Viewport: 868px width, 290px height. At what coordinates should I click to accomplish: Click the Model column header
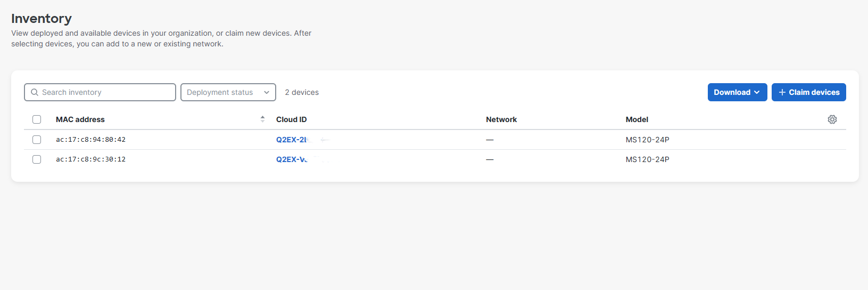tap(637, 119)
